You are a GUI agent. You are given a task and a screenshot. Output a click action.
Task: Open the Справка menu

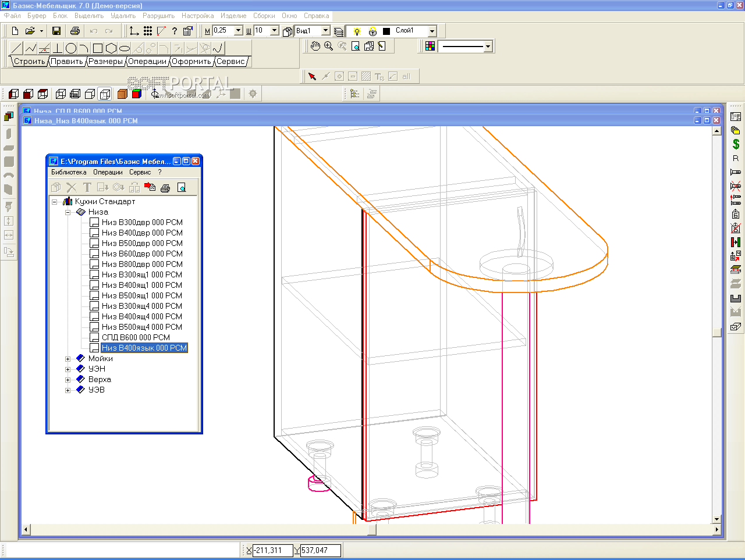point(316,16)
